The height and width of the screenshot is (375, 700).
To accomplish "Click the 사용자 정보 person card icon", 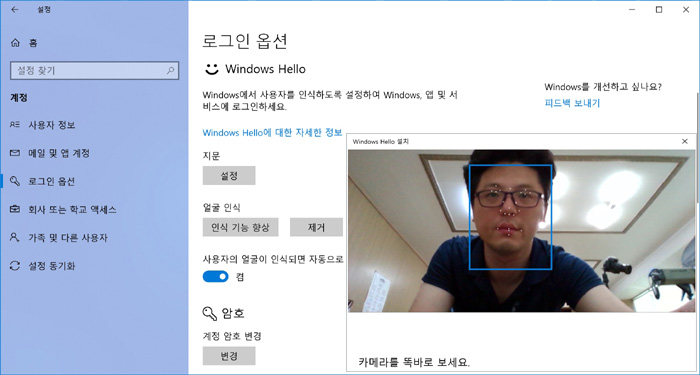I will 15,125.
